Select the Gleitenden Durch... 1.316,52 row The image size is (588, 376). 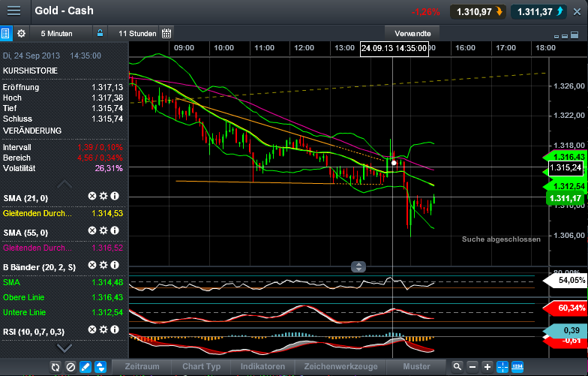click(x=63, y=248)
